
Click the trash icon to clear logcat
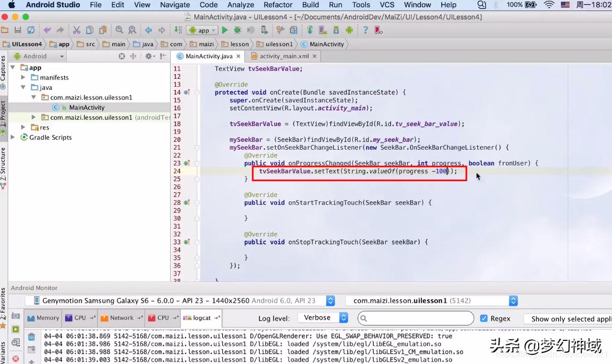pos(32,337)
